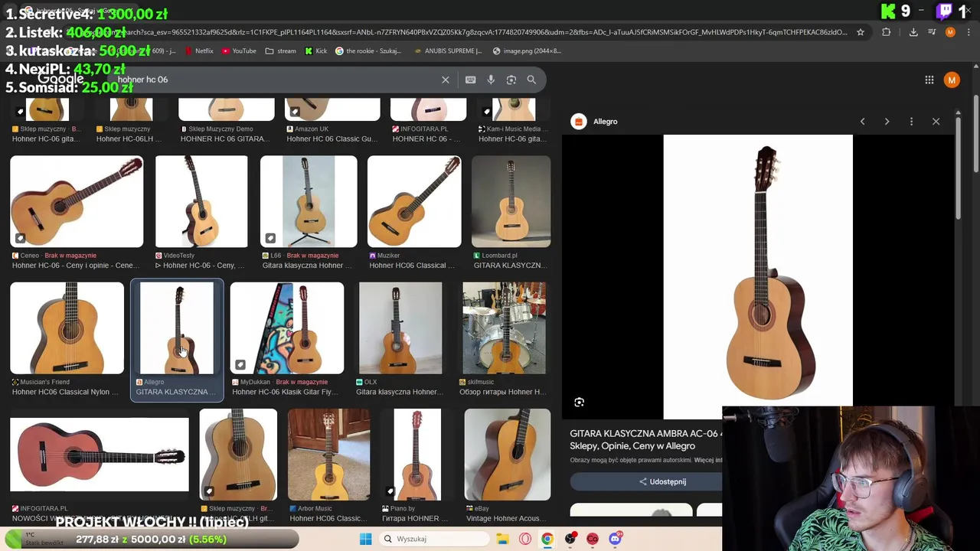Screen dimensions: 980x551
Task: Close the Allegro image preview panel
Action: [936, 122]
